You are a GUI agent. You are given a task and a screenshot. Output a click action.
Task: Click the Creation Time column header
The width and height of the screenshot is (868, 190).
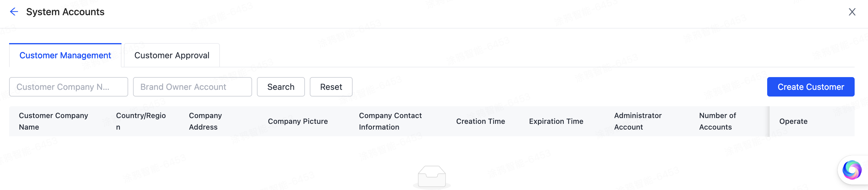point(480,121)
